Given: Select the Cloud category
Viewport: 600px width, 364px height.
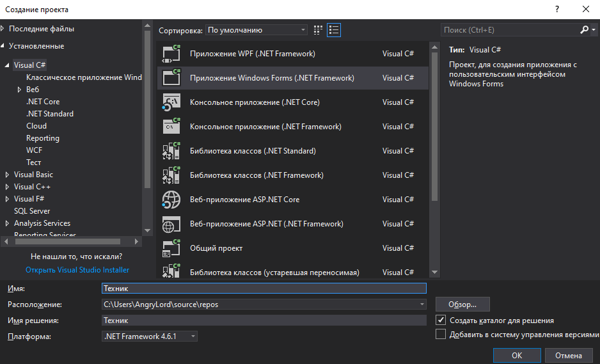Looking at the screenshot, I should tap(36, 126).
